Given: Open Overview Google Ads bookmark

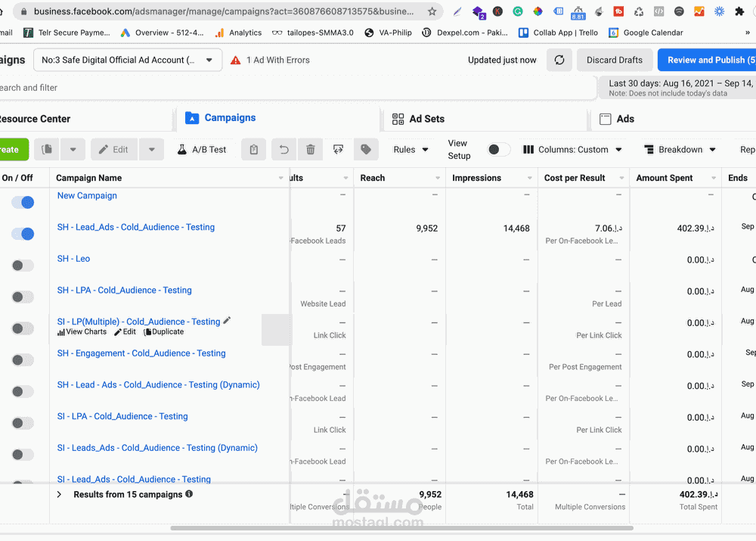Looking at the screenshot, I should pos(162,33).
